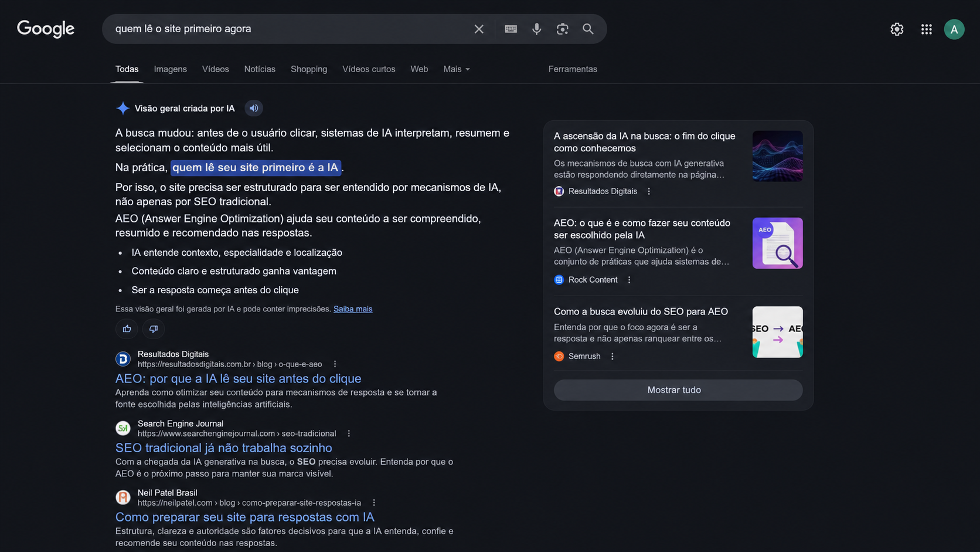
Task: Open 'Como a busca evoluiu do SEO para AEO'
Action: click(641, 311)
